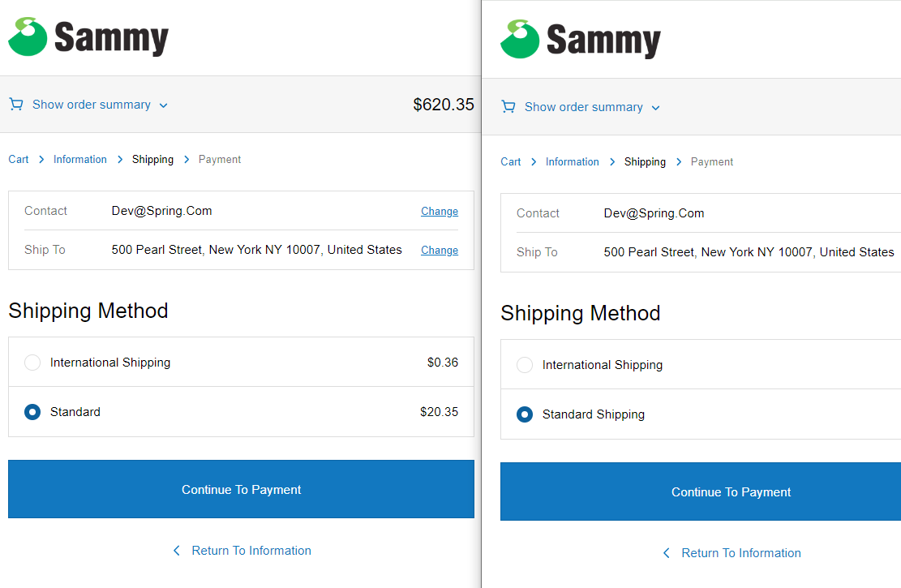Click the Sammy logo in left panel
The width and height of the screenshot is (901, 588).
pos(88,37)
